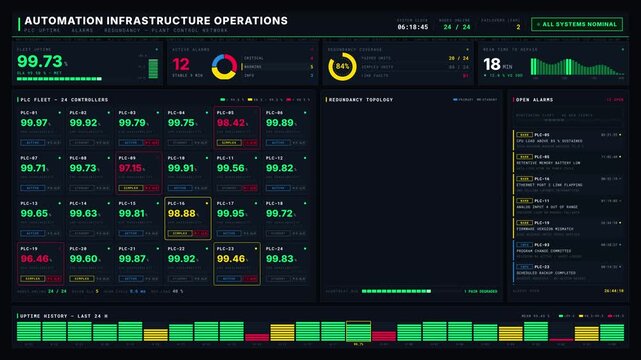Click PLC-23 yellow status dot
Viewport: 641px width, 360px height.
click(x=256, y=248)
